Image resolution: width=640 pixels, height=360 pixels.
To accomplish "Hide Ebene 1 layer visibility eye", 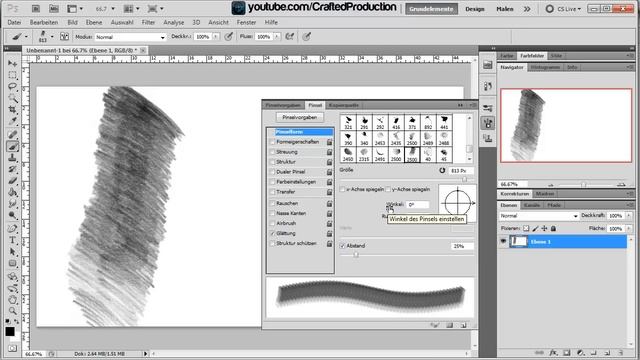I will click(x=503, y=242).
